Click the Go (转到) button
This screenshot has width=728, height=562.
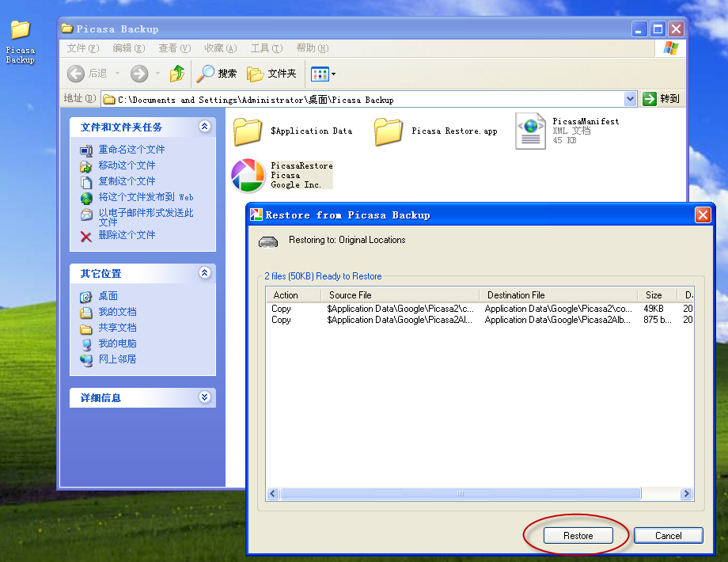pyautogui.click(x=662, y=98)
